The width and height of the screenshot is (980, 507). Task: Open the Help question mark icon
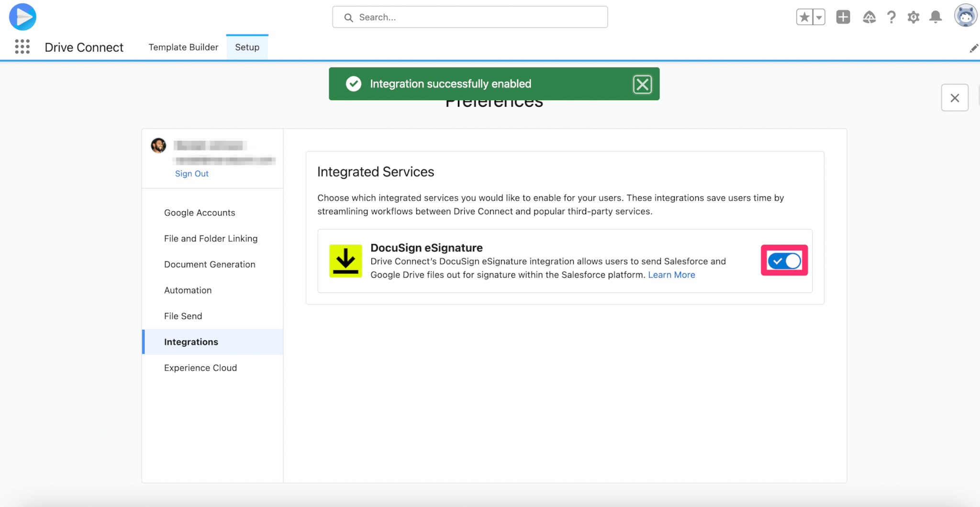click(x=891, y=17)
